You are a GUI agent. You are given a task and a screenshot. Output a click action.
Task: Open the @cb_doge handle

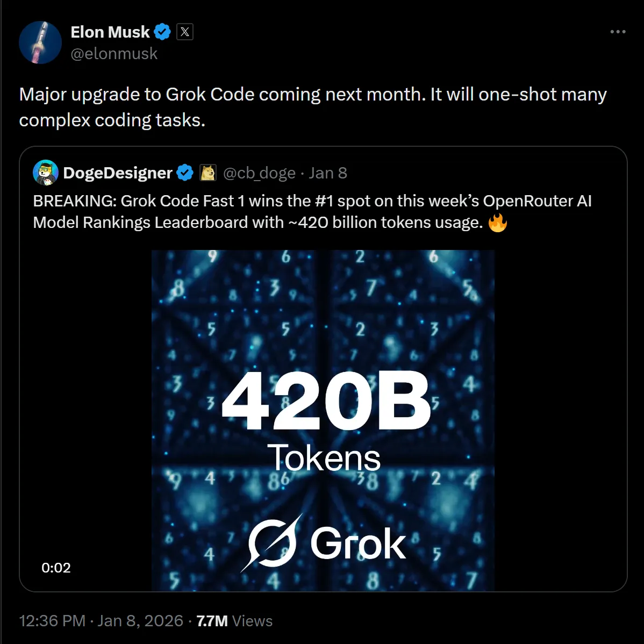coord(260,173)
